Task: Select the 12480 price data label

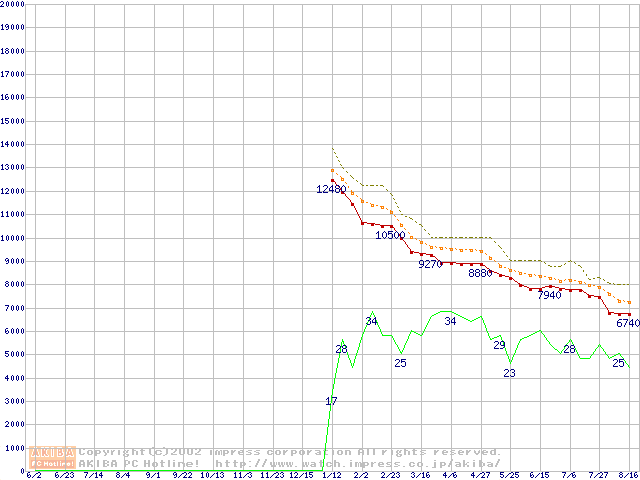Action: (x=331, y=189)
